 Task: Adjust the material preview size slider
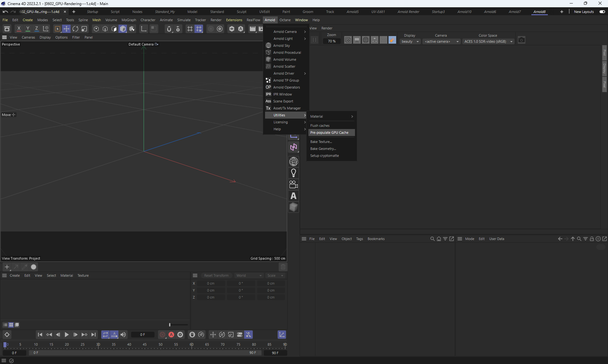170,325
